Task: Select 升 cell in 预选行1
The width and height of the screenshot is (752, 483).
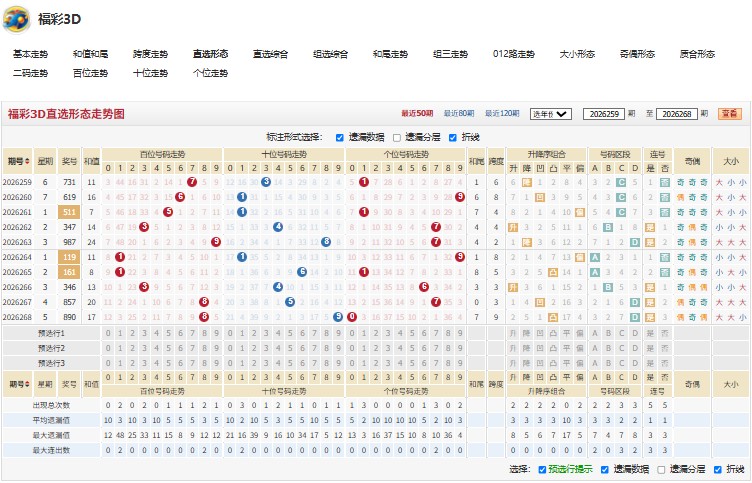Action: coord(513,333)
